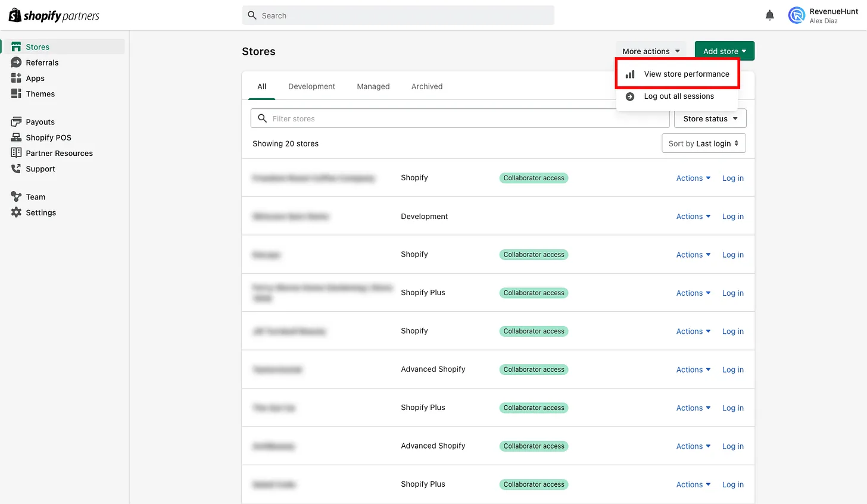Log in to the first Shopify Plus store
The height and width of the screenshot is (504, 867).
point(732,293)
